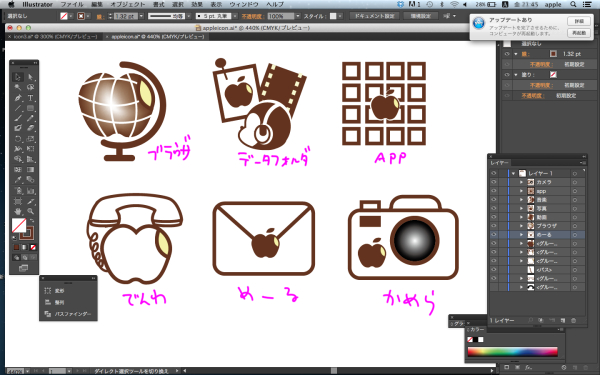
Task: Open Spotlight search in menu bar
Action: click(573, 5)
